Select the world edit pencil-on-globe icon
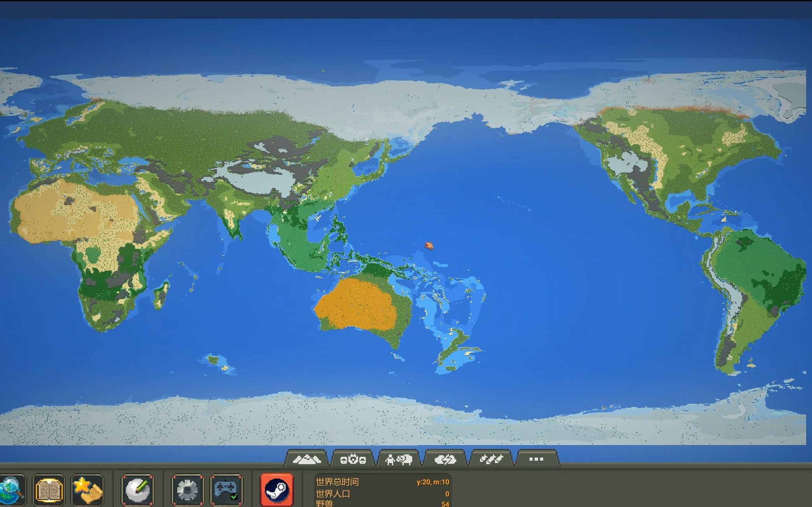 138,490
